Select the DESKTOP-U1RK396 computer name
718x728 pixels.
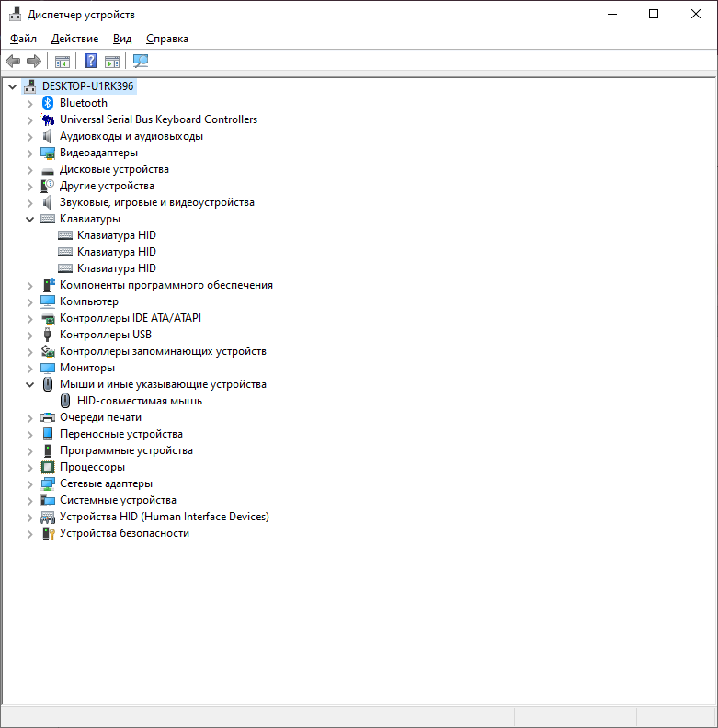click(x=87, y=86)
